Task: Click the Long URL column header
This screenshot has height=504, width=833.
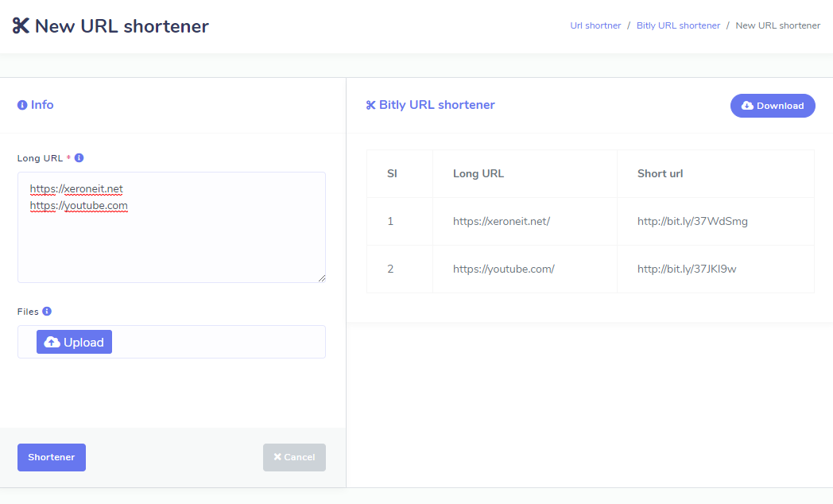Action: 478,173
